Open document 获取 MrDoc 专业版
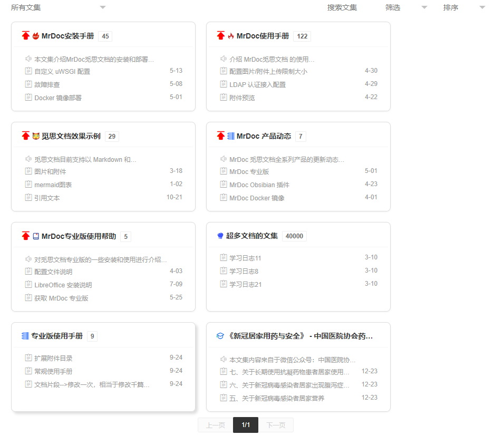Screen dimensions: 504x445 pos(61,298)
